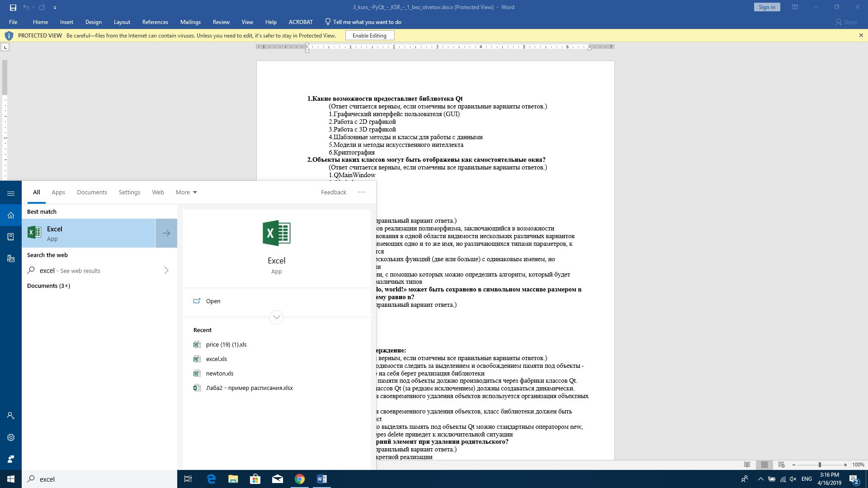Screen dimensions: 868x488
Task: Open the search panel three-dots options menu
Action: coord(362,192)
